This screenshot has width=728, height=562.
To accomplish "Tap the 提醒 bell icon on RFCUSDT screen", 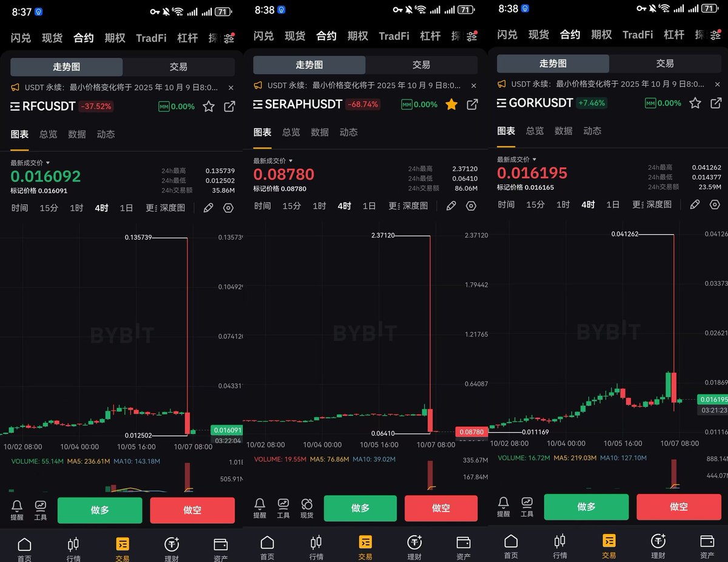I will [x=17, y=510].
